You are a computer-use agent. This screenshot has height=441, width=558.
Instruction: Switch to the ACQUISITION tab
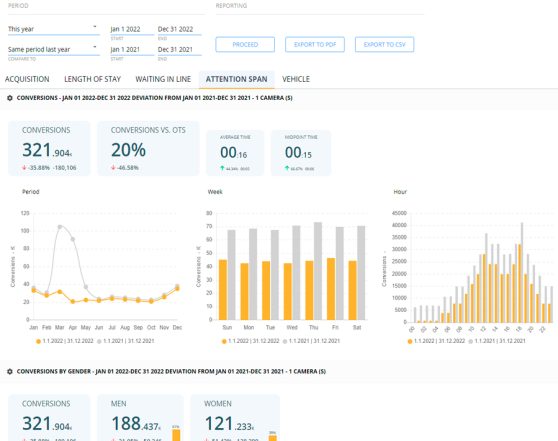tap(27, 79)
